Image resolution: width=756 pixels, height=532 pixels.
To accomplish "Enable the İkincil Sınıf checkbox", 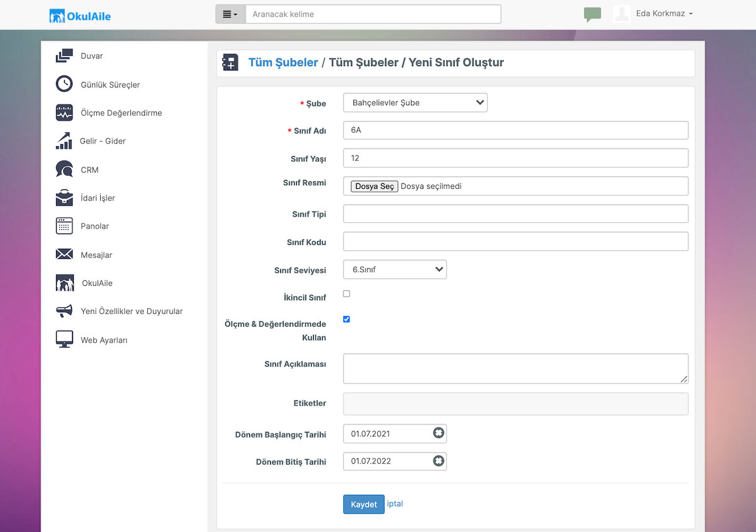I will pyautogui.click(x=346, y=294).
